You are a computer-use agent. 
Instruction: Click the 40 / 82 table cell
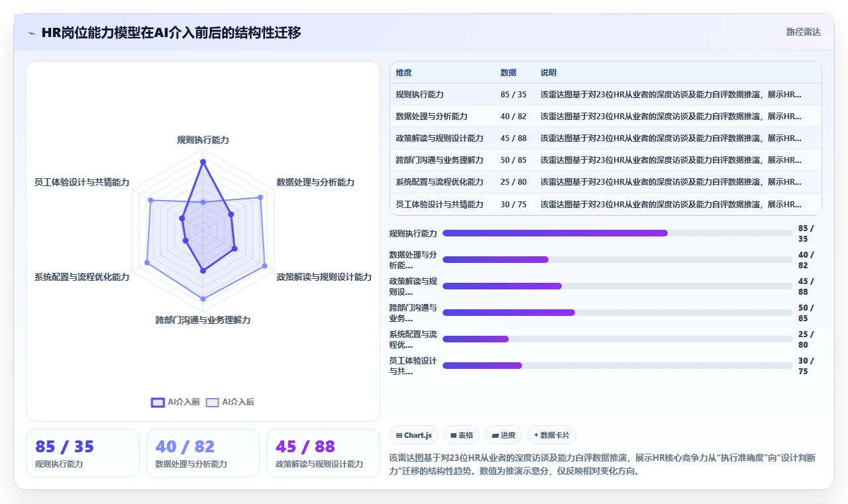[513, 116]
